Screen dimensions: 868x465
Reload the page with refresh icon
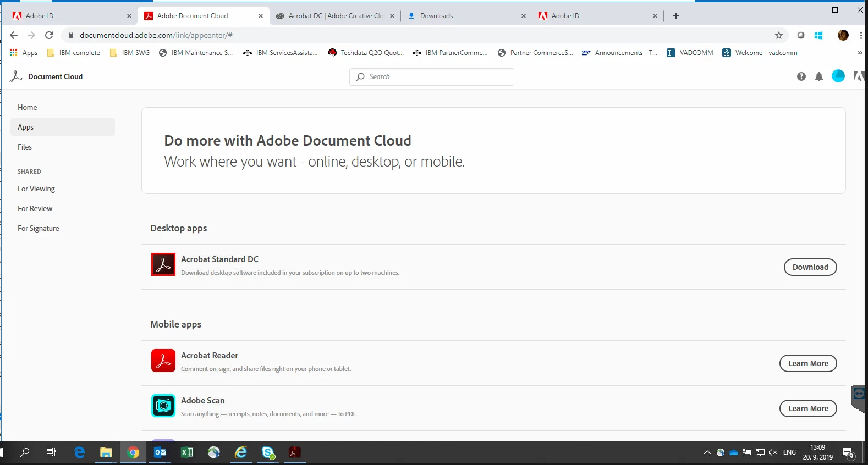(x=49, y=35)
